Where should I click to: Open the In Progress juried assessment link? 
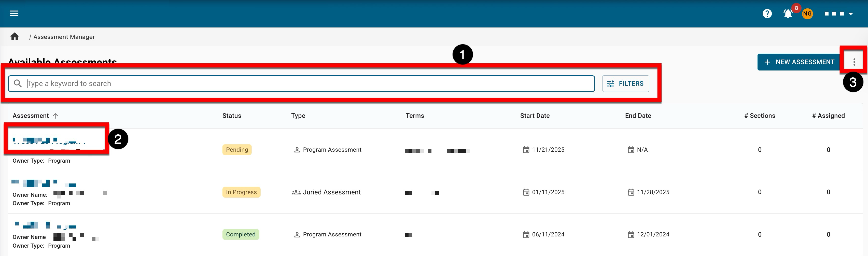[x=44, y=183]
